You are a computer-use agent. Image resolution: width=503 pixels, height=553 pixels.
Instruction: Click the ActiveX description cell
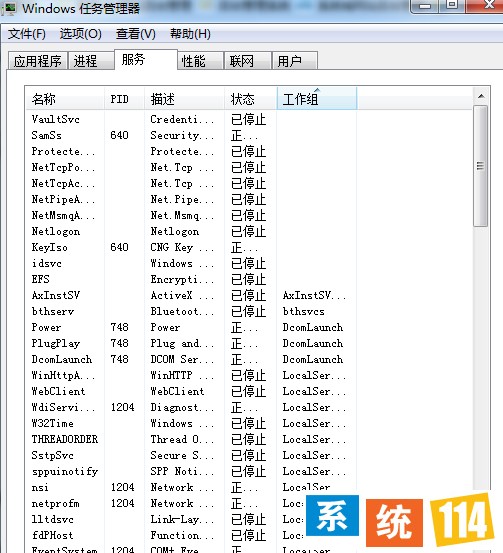pos(182,295)
